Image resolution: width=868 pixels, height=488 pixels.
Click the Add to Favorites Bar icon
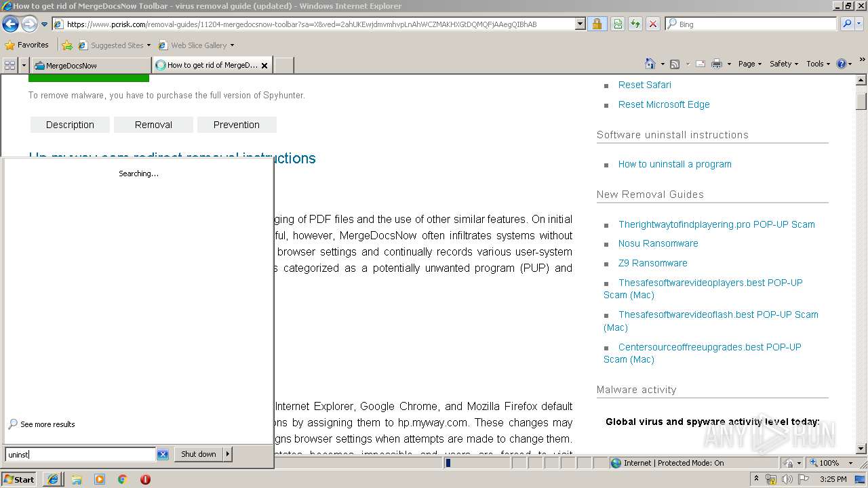click(x=67, y=45)
